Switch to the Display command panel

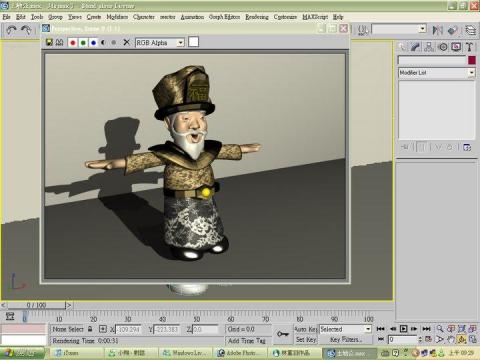(x=456, y=47)
